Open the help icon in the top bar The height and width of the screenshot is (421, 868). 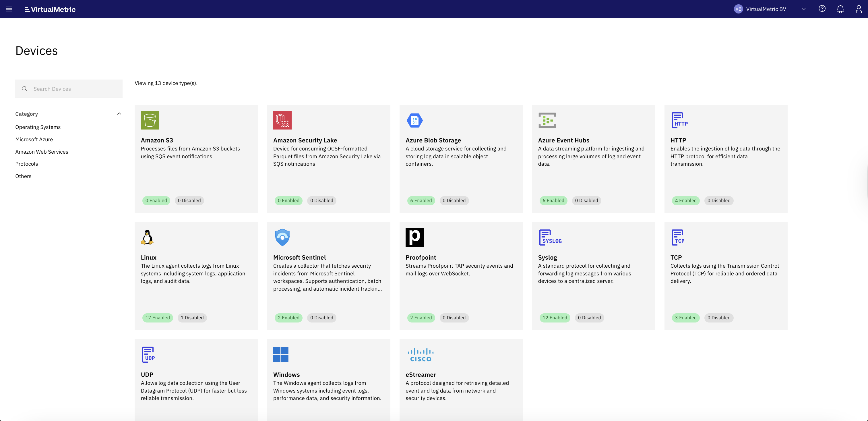[822, 9]
